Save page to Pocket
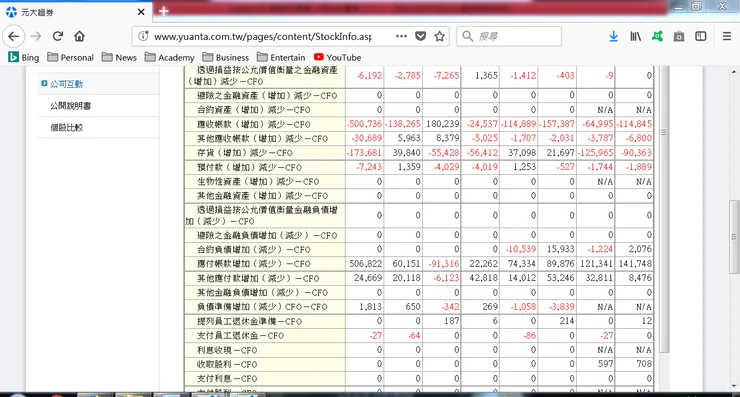 [420, 36]
